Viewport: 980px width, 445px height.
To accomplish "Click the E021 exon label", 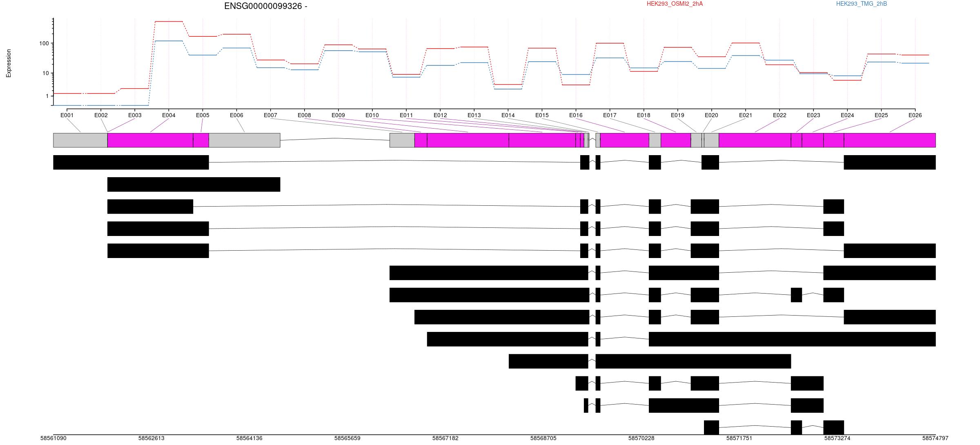I will click(746, 115).
